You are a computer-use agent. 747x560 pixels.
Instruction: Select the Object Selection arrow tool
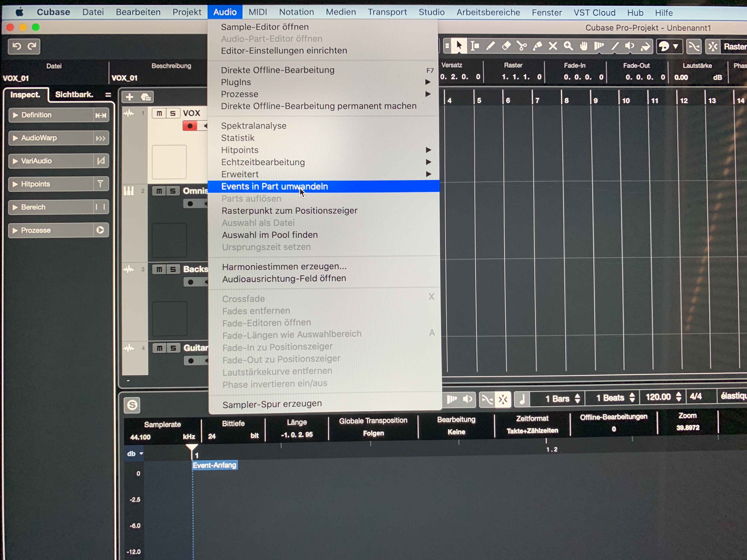(x=459, y=46)
